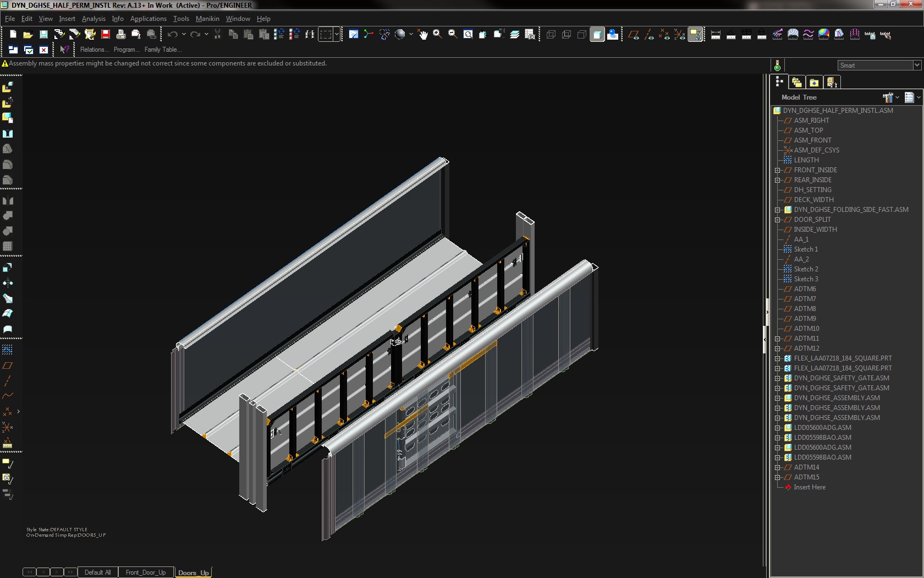Click the Repaint screen icon
924x578 pixels.
point(354,34)
